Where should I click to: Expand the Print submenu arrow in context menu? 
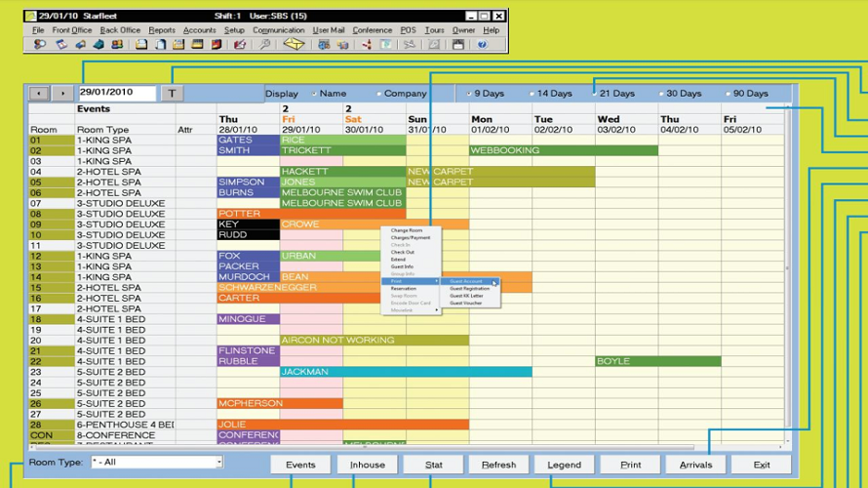point(437,281)
